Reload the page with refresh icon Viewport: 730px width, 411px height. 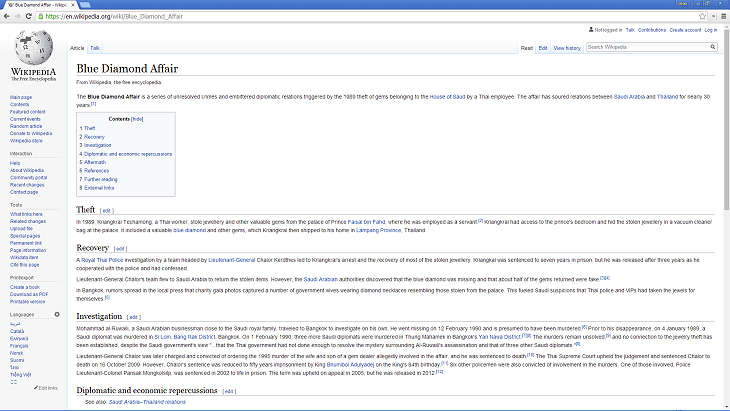pyautogui.click(x=28, y=16)
